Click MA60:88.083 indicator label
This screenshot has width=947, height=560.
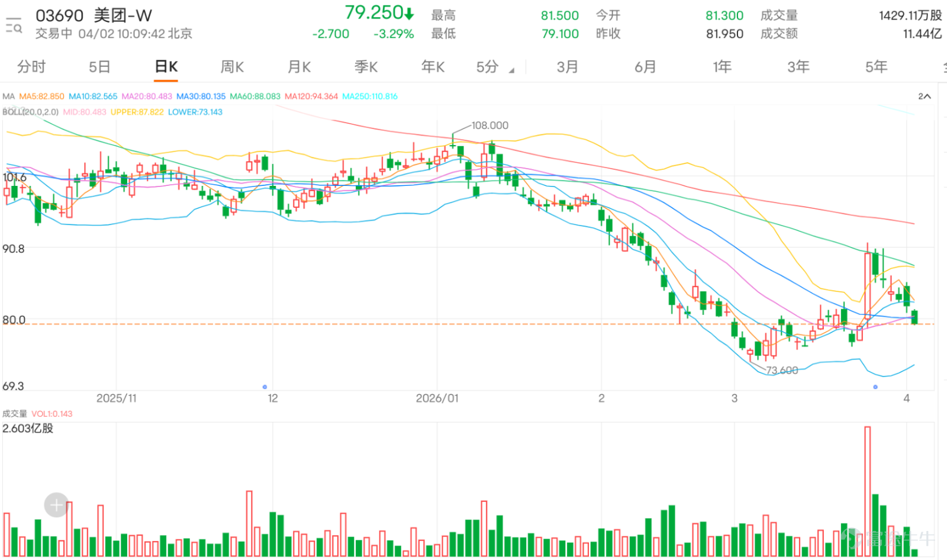255,96
